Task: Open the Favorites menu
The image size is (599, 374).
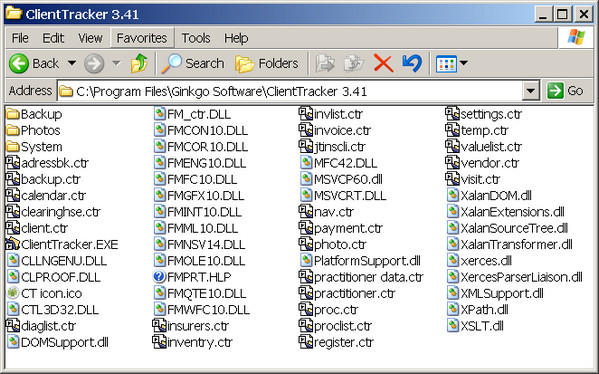Action: (x=142, y=38)
